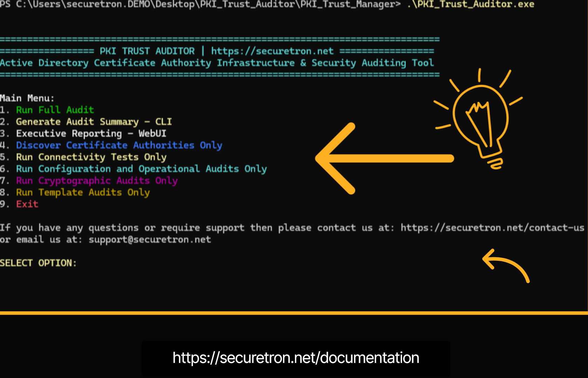Select option 9 Exit
This screenshot has height=378, width=588.
click(27, 204)
